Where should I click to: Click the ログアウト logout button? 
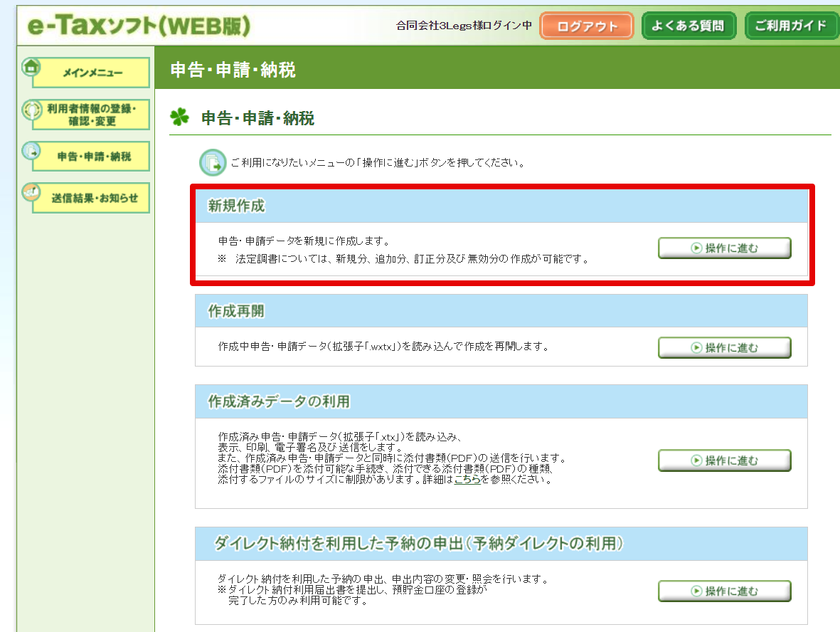(587, 26)
